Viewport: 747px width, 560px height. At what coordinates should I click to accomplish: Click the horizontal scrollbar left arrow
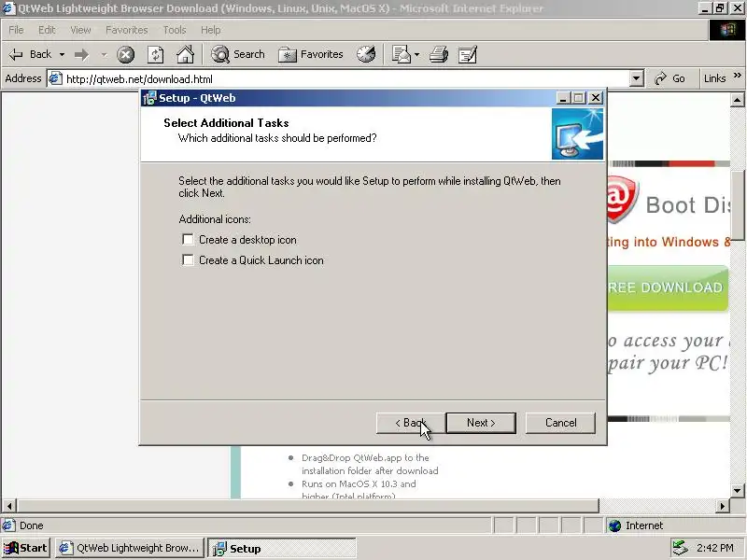tap(9, 506)
